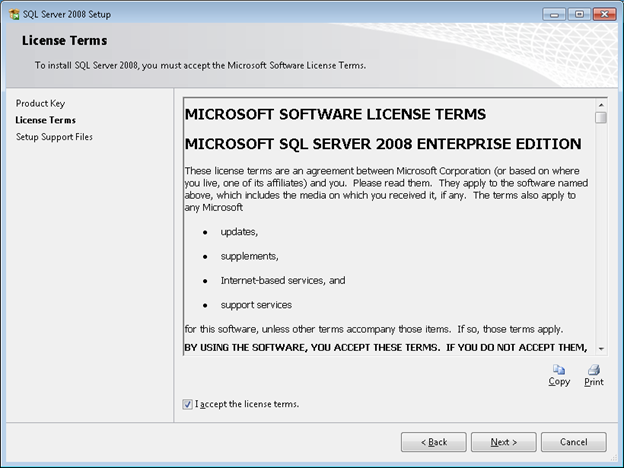Select License Terms in the steps list
624x468 pixels.
(x=45, y=120)
